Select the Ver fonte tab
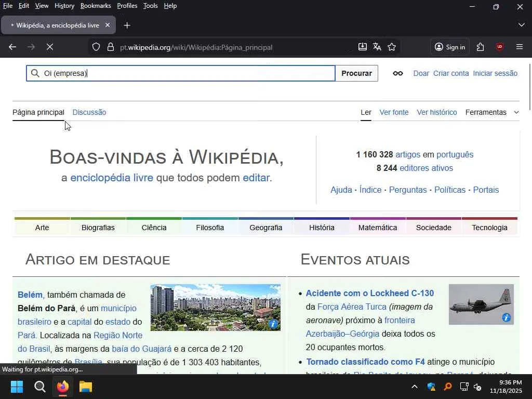 [x=394, y=112]
